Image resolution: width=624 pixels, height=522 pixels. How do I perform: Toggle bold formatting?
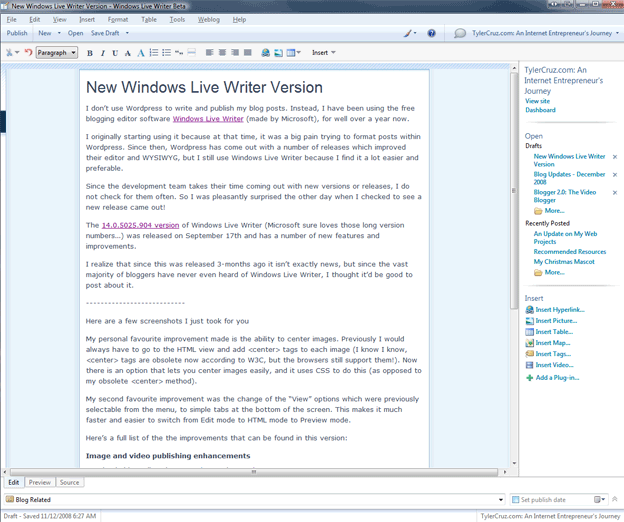click(x=90, y=53)
